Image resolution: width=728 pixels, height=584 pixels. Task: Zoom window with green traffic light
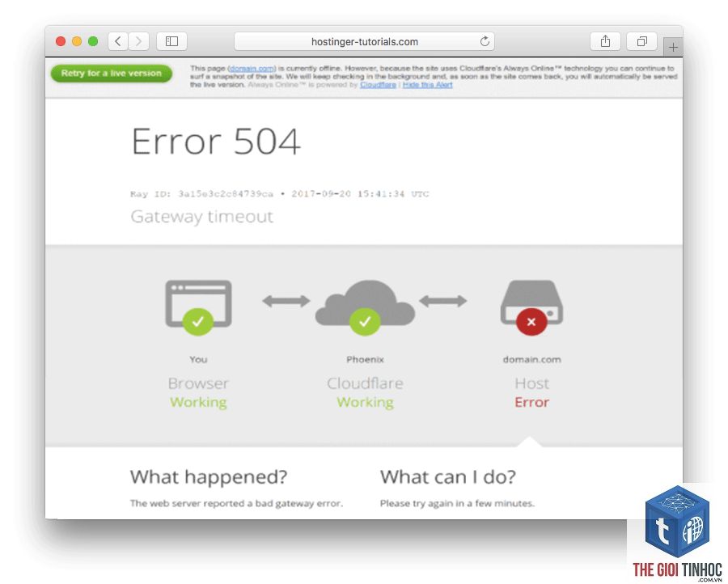click(x=93, y=41)
